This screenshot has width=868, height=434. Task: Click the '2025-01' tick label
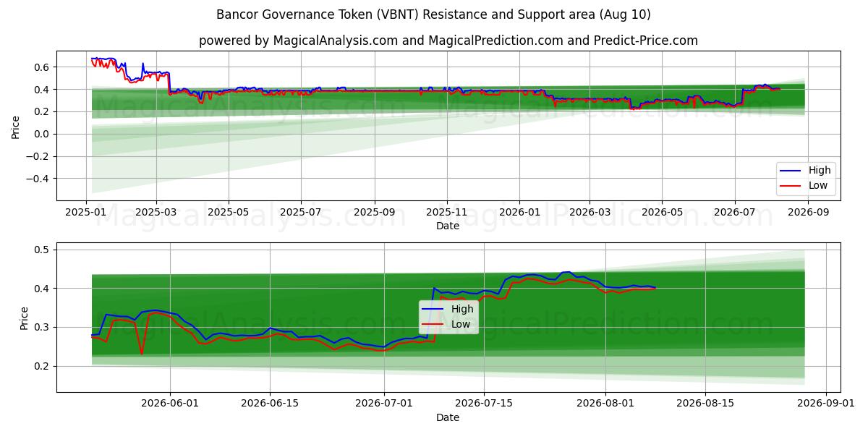tap(87, 212)
